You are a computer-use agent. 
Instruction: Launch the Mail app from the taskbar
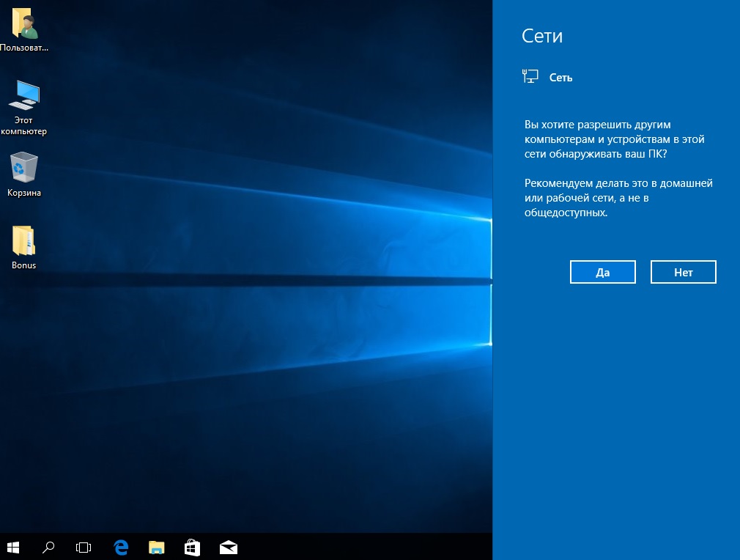click(229, 547)
